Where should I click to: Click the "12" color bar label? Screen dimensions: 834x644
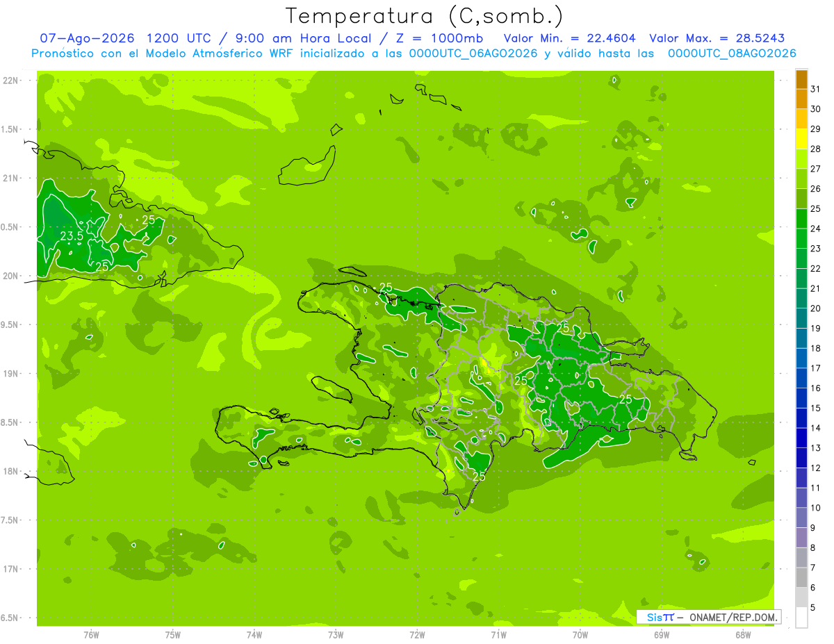pos(816,468)
